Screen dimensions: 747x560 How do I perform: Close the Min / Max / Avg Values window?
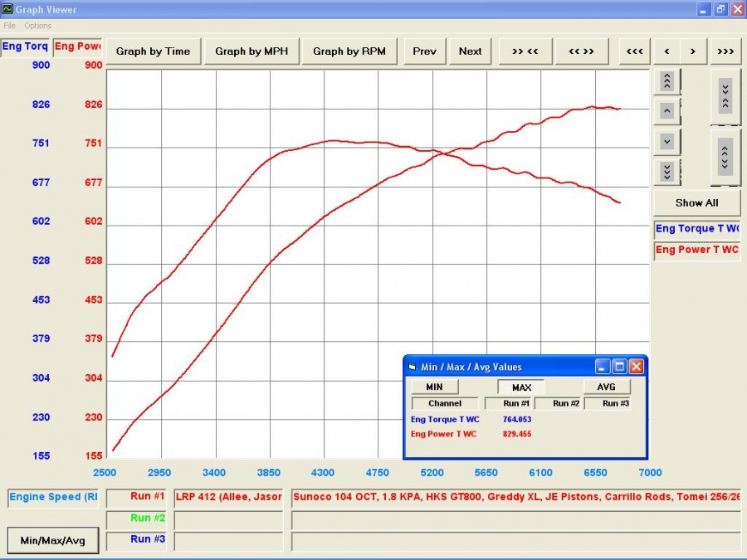tap(637, 366)
